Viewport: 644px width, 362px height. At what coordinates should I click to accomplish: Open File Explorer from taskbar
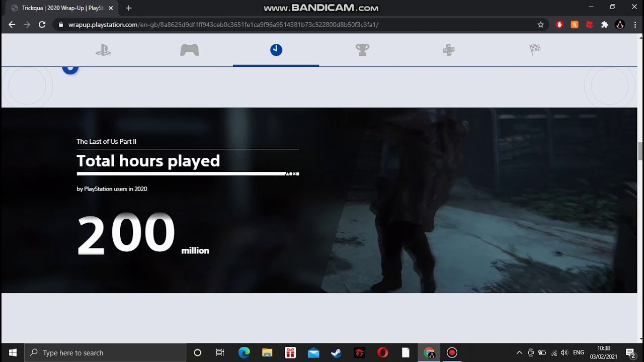click(x=267, y=352)
